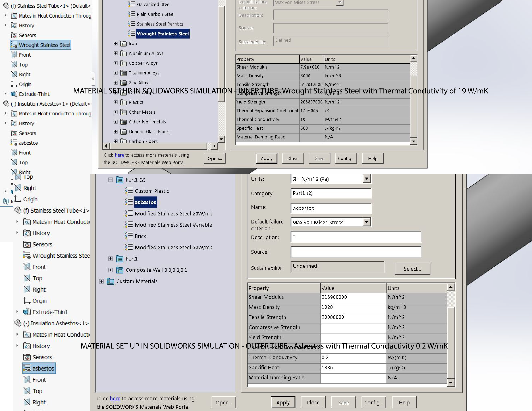Screen dimensions: 532x411
Task: Expand the Custom Materials plus box
Action: (101, 281)
